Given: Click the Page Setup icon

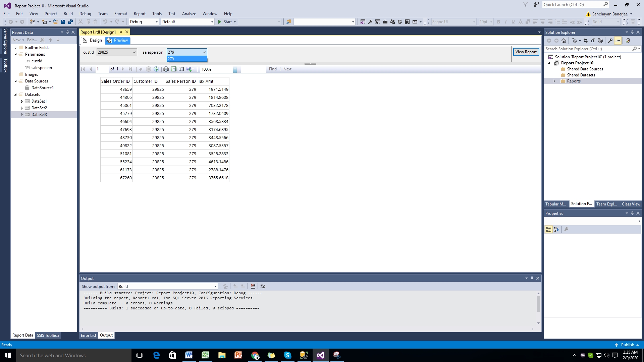Looking at the screenshot, I should coord(181,69).
